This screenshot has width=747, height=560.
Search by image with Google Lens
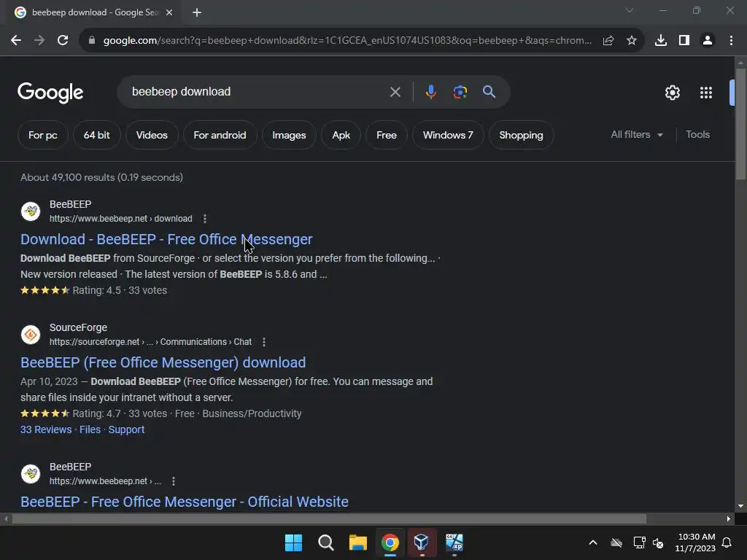460,92
